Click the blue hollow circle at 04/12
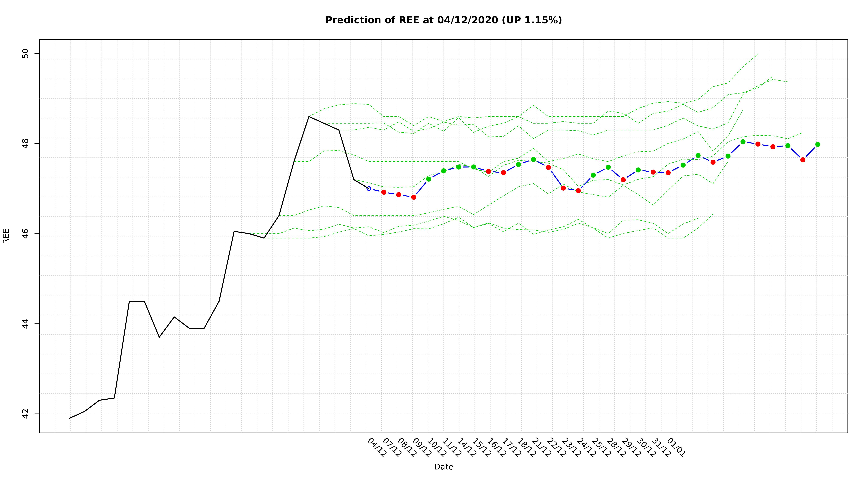The image size is (868, 482). [x=369, y=189]
